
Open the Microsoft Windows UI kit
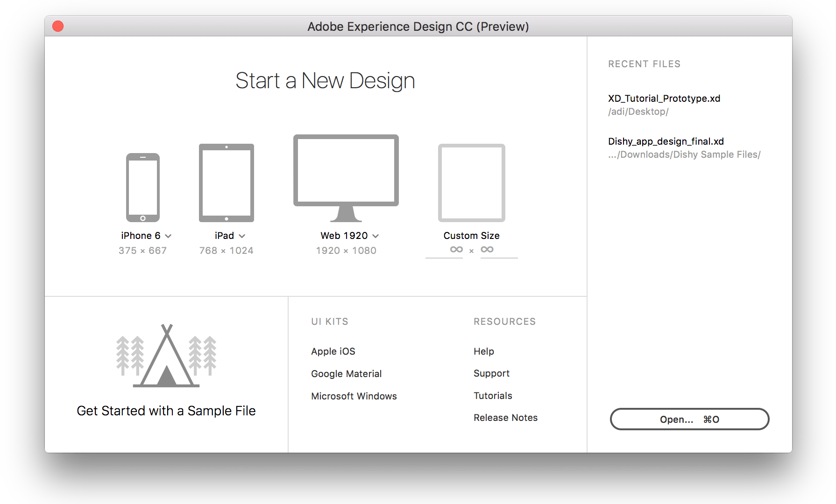coord(354,396)
